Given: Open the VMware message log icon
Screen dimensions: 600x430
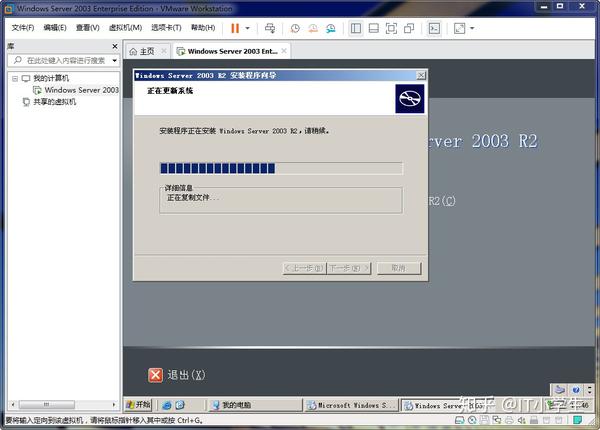Looking at the screenshot, I should [577, 420].
